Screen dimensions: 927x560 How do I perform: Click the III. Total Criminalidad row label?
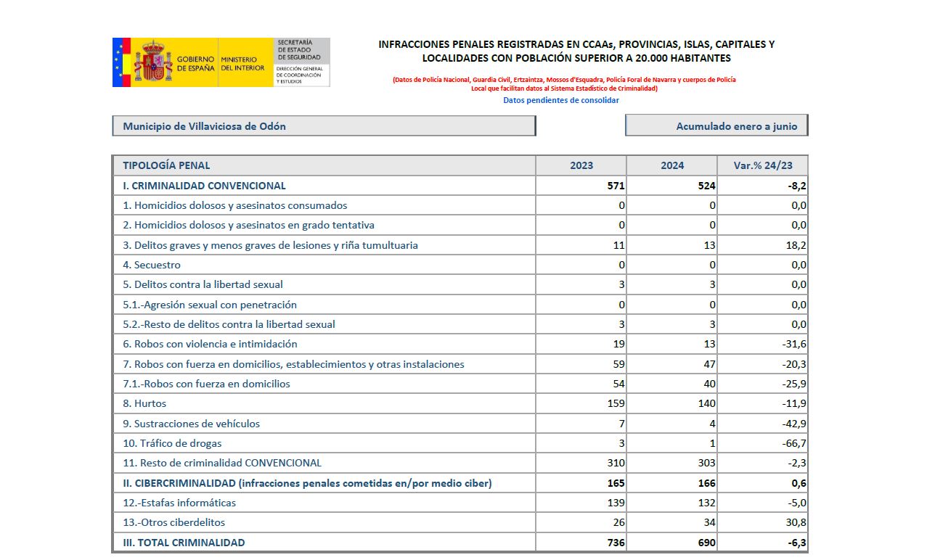184,543
